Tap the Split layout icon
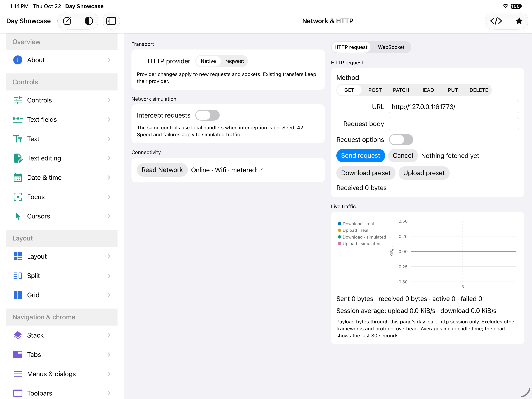532x399 pixels. coord(18,275)
